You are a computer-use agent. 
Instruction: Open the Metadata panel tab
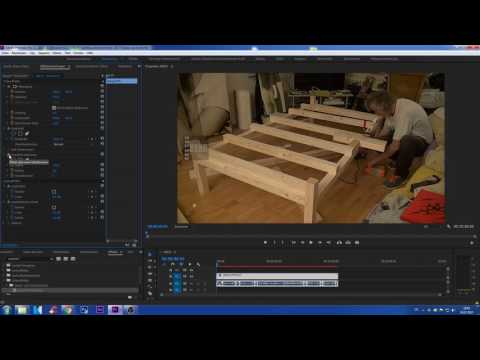tap(125, 67)
